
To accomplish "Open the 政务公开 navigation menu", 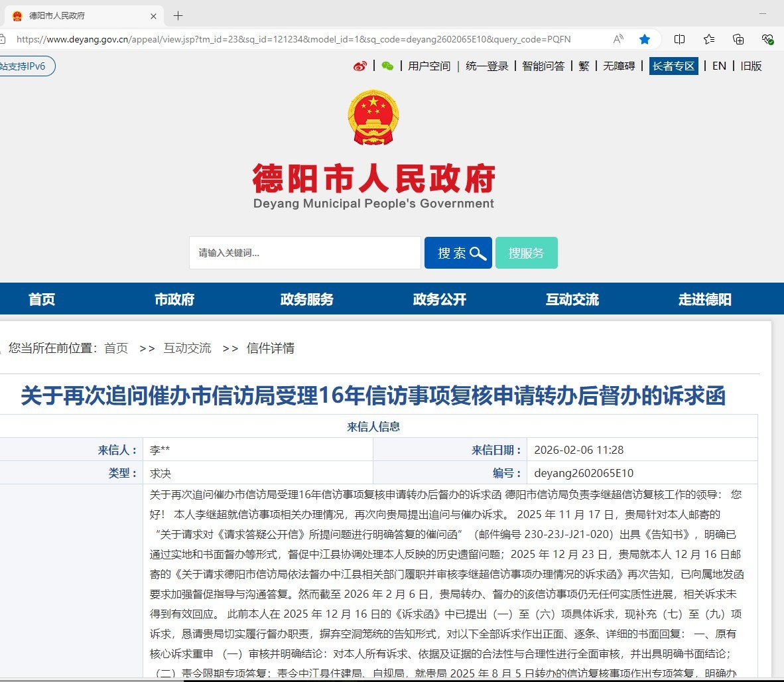I will (440, 299).
